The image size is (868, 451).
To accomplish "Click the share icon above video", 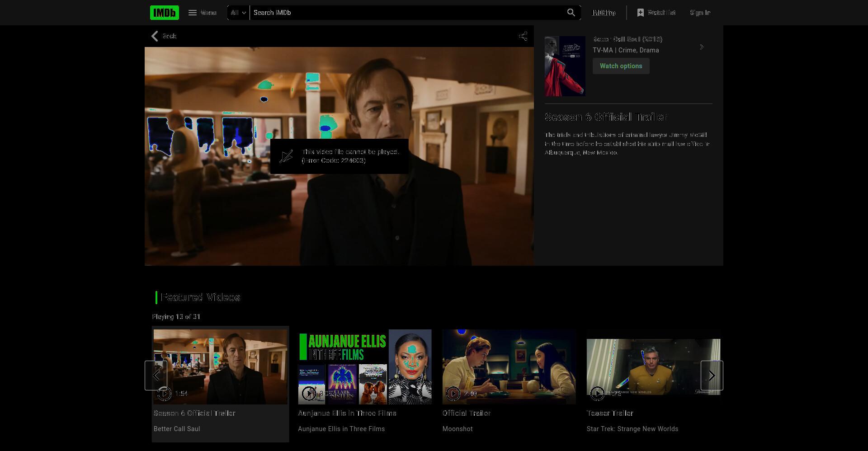I will [x=523, y=36].
